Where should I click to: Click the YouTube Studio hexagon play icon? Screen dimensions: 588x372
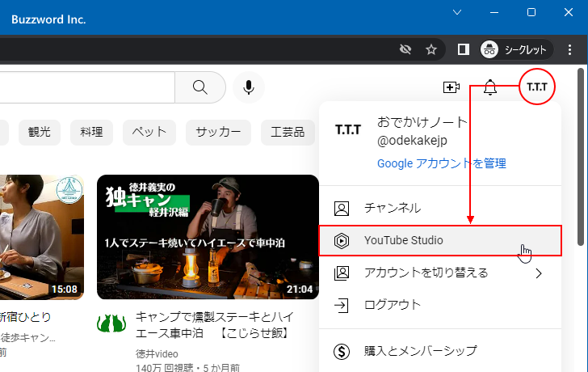tap(342, 241)
